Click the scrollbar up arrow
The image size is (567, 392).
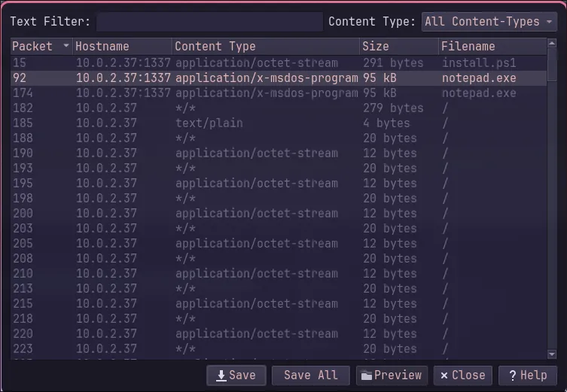[x=552, y=44]
